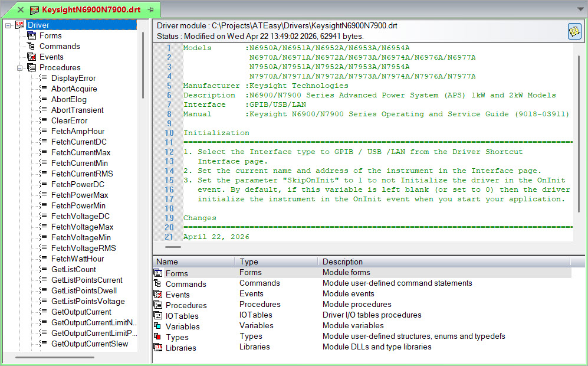This screenshot has height=366, width=588.
Task: Click the Events icon in the list pane
Action: pyautogui.click(x=157, y=295)
